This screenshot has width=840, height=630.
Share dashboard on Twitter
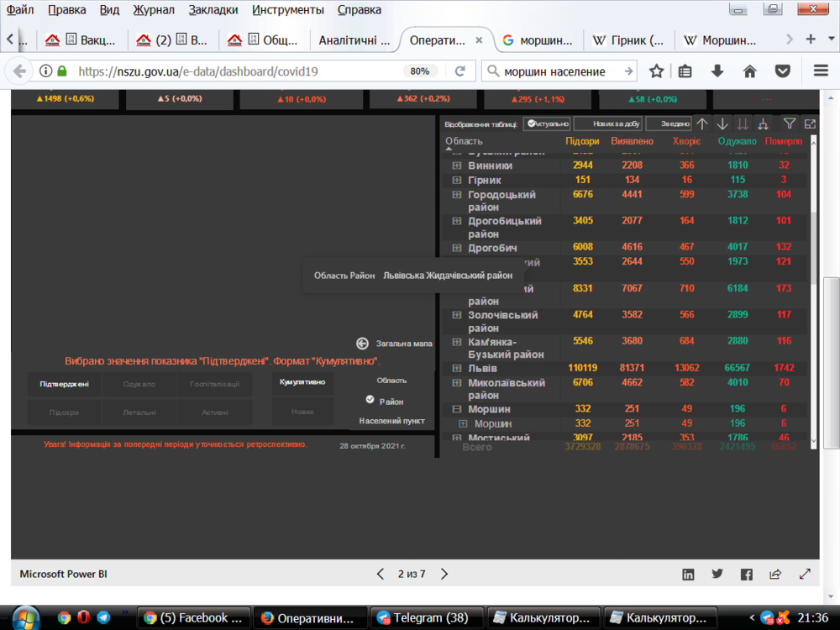(x=717, y=575)
